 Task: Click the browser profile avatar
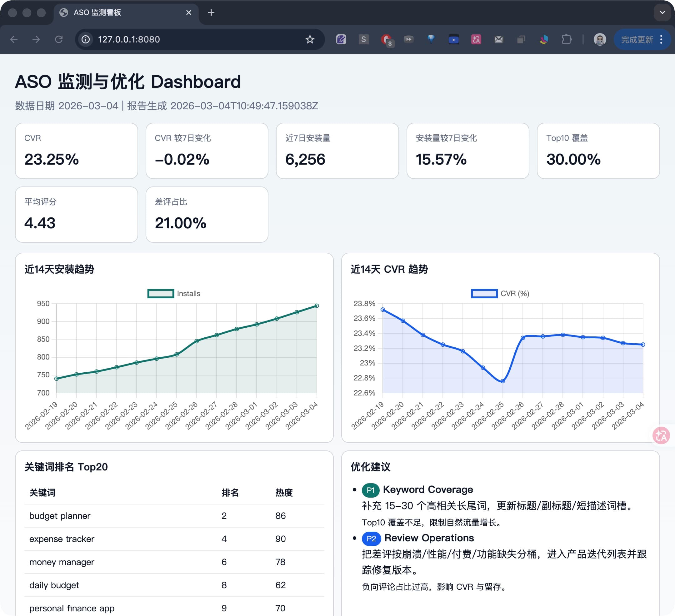[x=600, y=39]
